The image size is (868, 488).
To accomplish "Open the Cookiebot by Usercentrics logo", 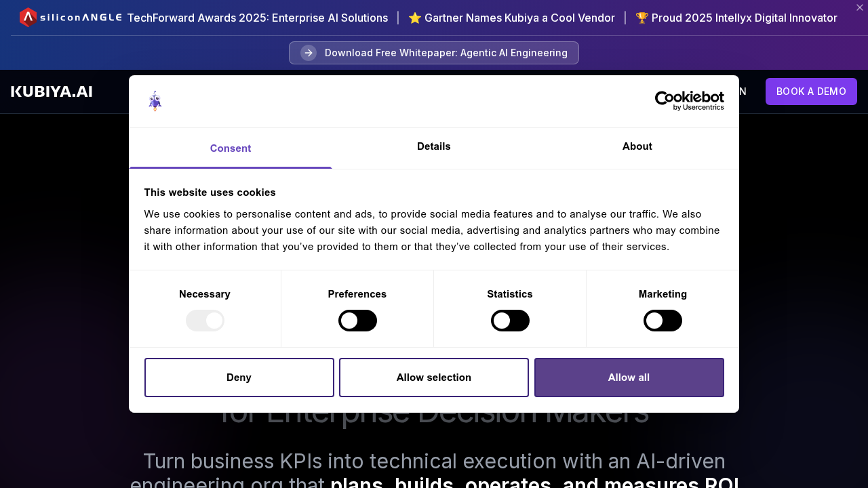I will [689, 100].
